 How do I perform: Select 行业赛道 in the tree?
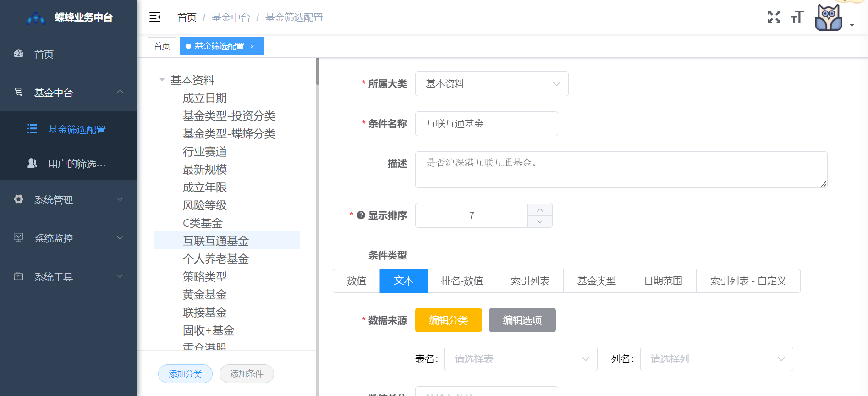pyautogui.click(x=205, y=152)
